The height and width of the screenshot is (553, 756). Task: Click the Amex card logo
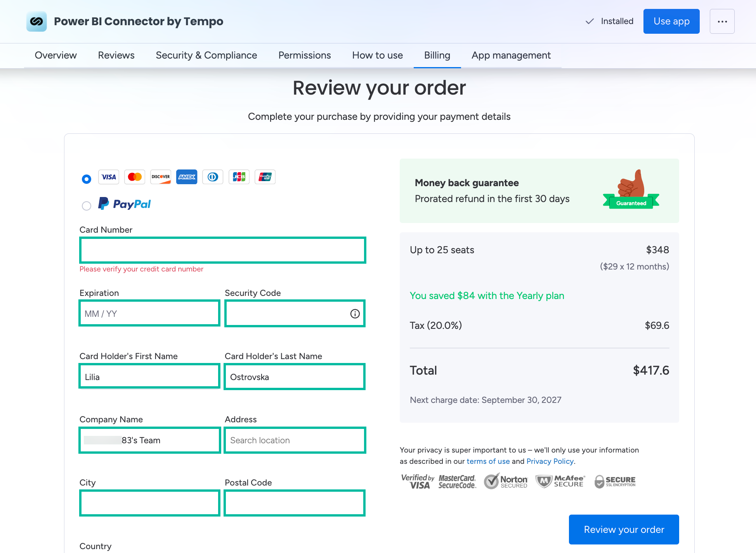pyautogui.click(x=187, y=177)
